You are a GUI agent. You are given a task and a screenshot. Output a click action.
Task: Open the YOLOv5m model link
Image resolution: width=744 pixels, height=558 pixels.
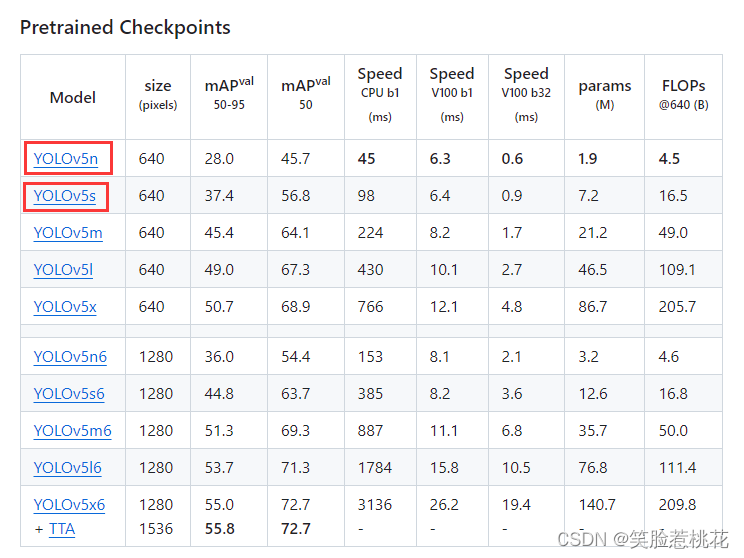coord(67,232)
